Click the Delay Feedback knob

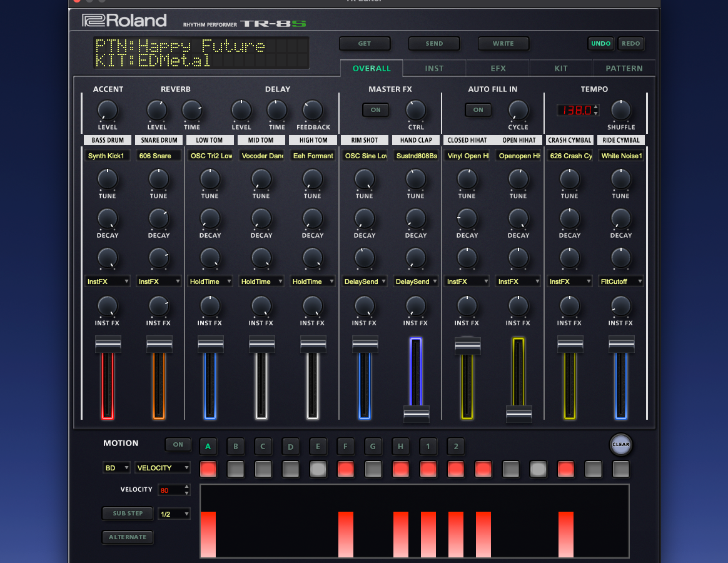pyautogui.click(x=313, y=110)
